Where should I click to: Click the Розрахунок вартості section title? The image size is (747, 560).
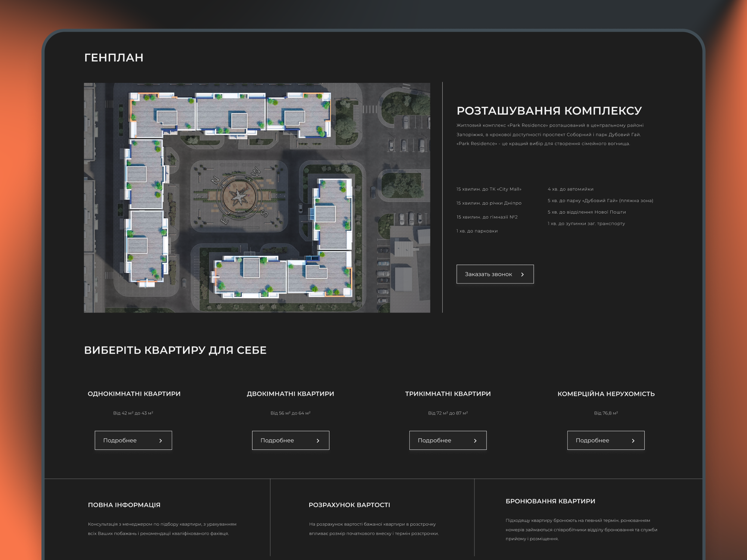[349, 505]
